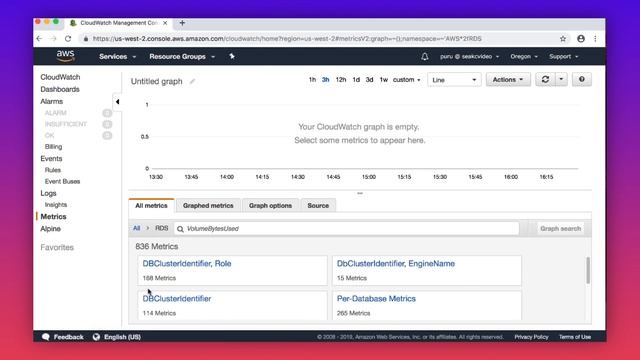
Task: Click the All breadcrumb link
Action: 136,228
